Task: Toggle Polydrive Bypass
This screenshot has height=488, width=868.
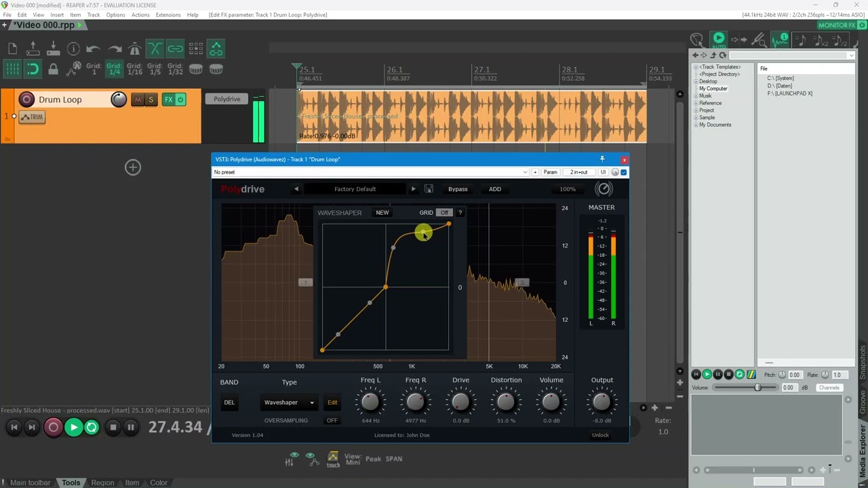Action: tap(458, 189)
